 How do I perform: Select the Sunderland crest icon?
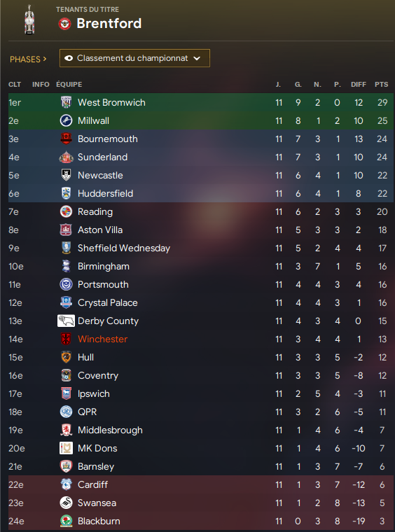click(x=66, y=157)
